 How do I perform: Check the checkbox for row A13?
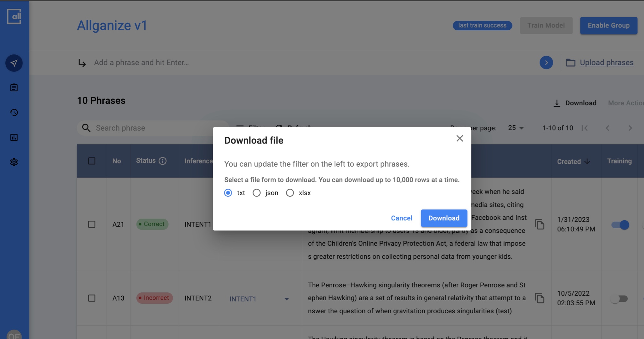[92, 298]
